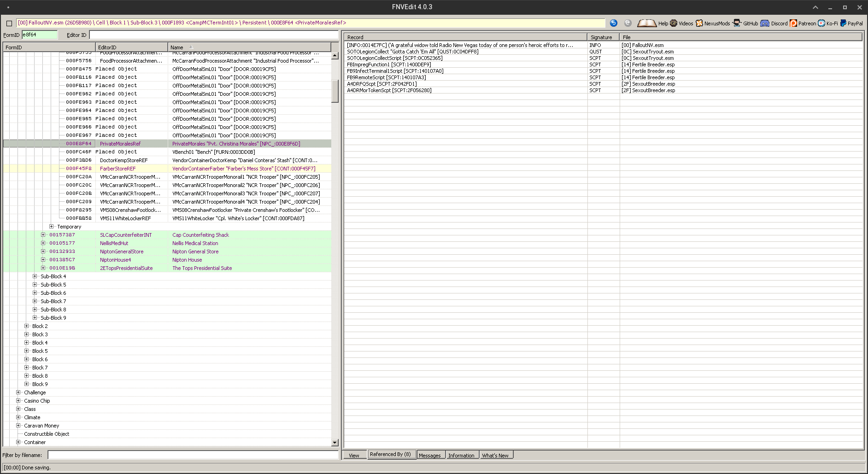The width and height of the screenshot is (868, 474).
Task: Select the A4DRMorTokenScpt reference row
Action: tap(604, 90)
